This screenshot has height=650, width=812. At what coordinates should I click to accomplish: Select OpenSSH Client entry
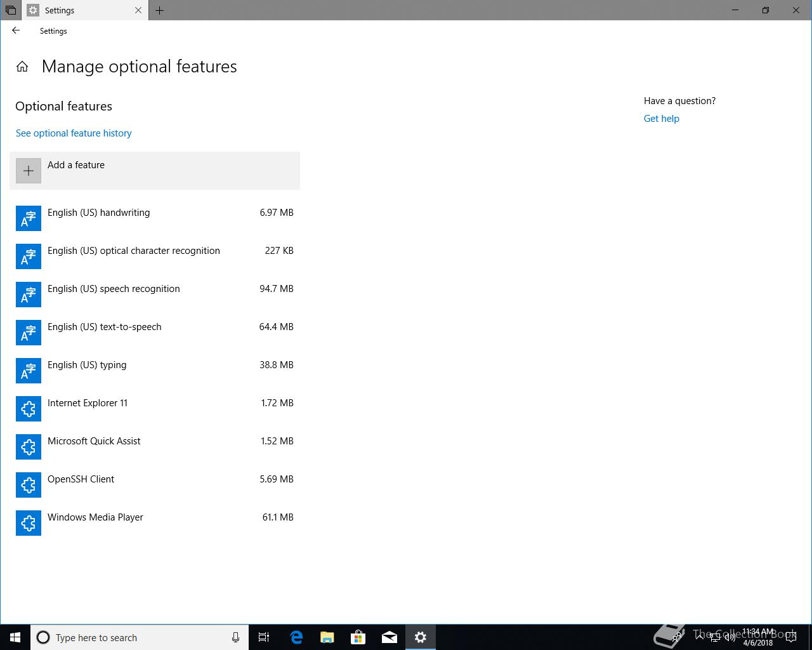(155, 485)
